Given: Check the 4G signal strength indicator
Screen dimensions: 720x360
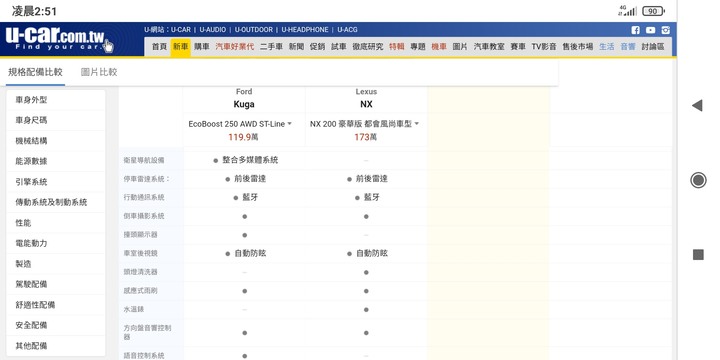Looking at the screenshot, I should point(627,11).
